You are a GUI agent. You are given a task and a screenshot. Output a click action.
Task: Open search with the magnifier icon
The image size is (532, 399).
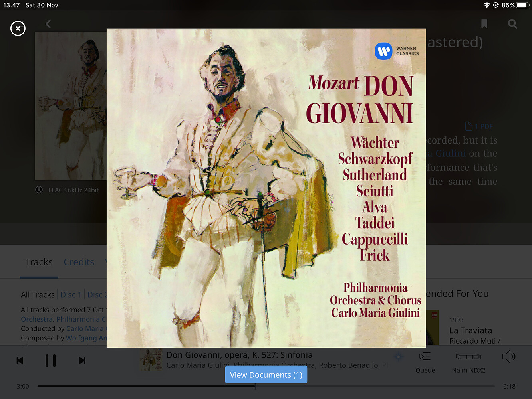click(x=512, y=24)
